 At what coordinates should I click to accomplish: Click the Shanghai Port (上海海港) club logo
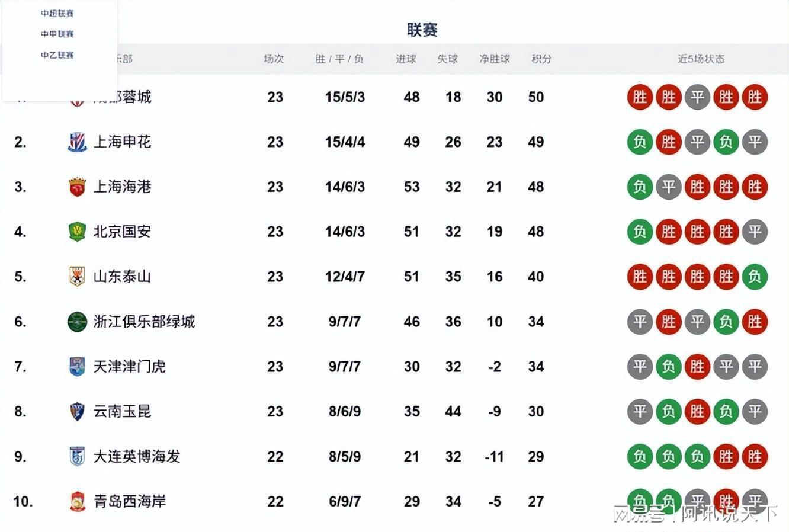(x=77, y=187)
